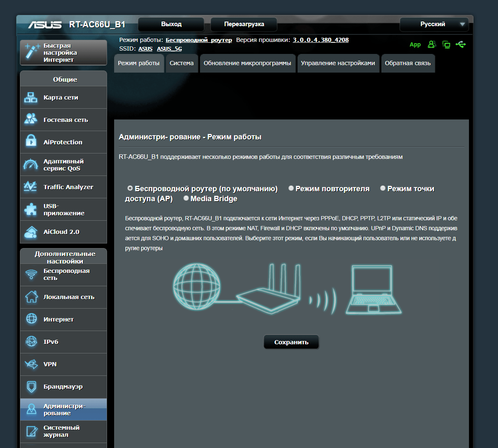Viewport: 498px width, 448px height.
Task: Switch to Режим работы tab
Action: (x=139, y=63)
